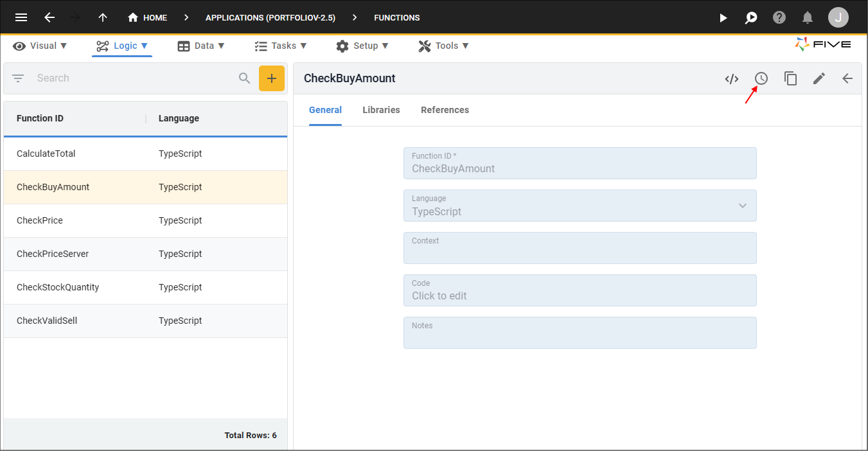
Task: Switch to the References tab
Action: click(x=445, y=110)
